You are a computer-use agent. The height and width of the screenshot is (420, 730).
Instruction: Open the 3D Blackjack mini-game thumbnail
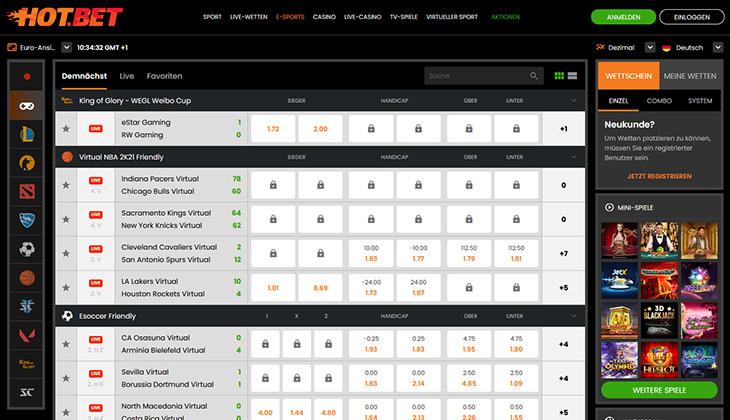(659, 320)
